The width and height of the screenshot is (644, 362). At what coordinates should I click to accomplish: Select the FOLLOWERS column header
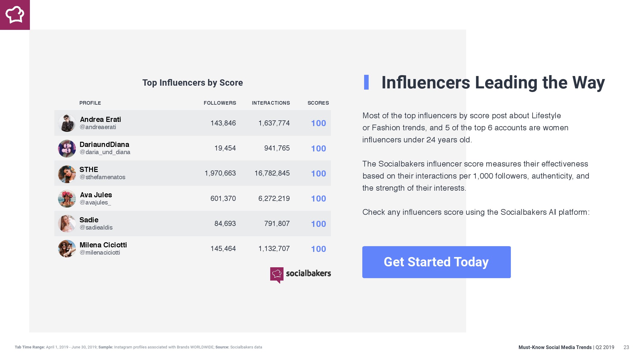(x=220, y=103)
